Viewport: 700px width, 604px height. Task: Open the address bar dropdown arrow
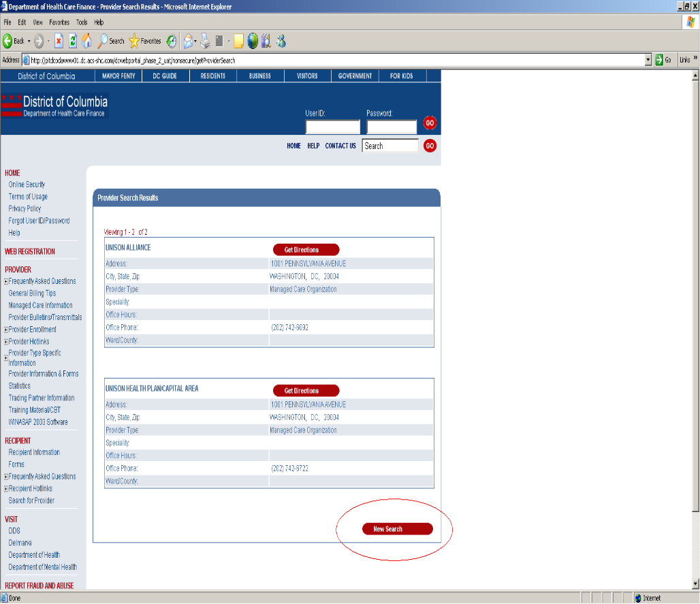tap(648, 60)
